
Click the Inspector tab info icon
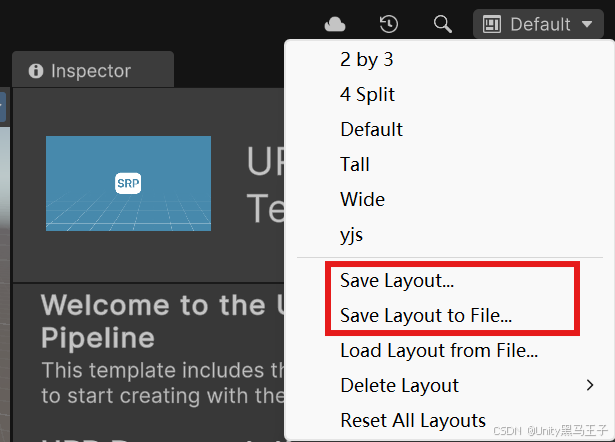tap(36, 71)
